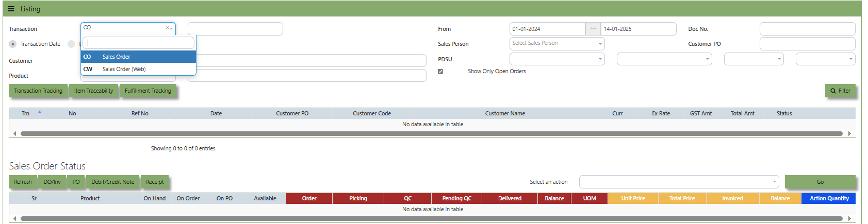Click the Sales Order Status table's right scroll arrow
868x224 pixels.
click(x=849, y=218)
